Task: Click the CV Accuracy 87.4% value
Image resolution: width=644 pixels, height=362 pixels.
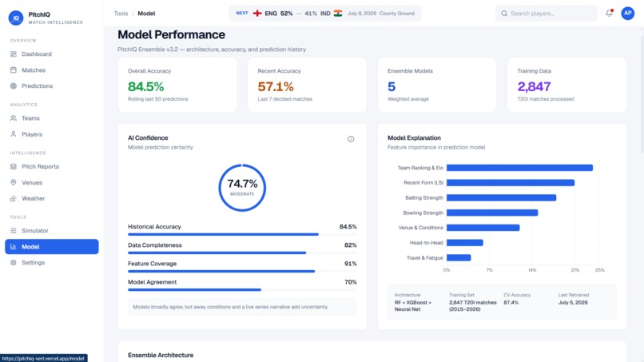Action: pyautogui.click(x=511, y=302)
